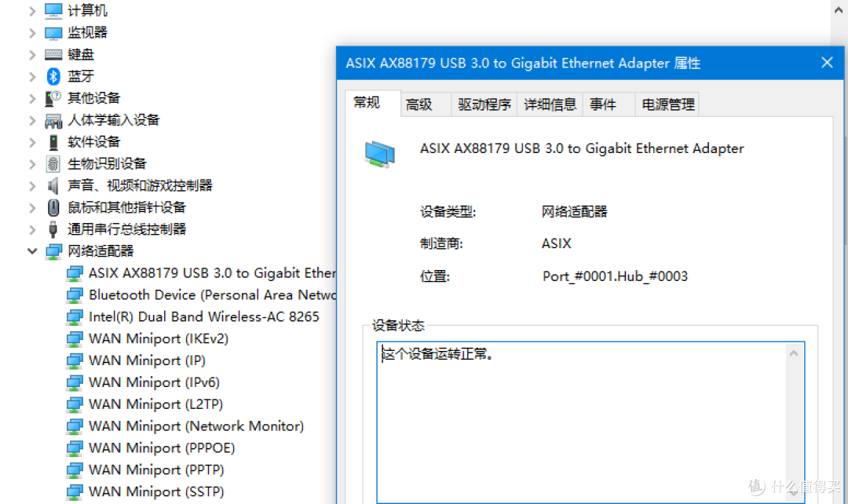
Task: Click the device type value 网络适配器 in dialog
Action: pos(574,211)
